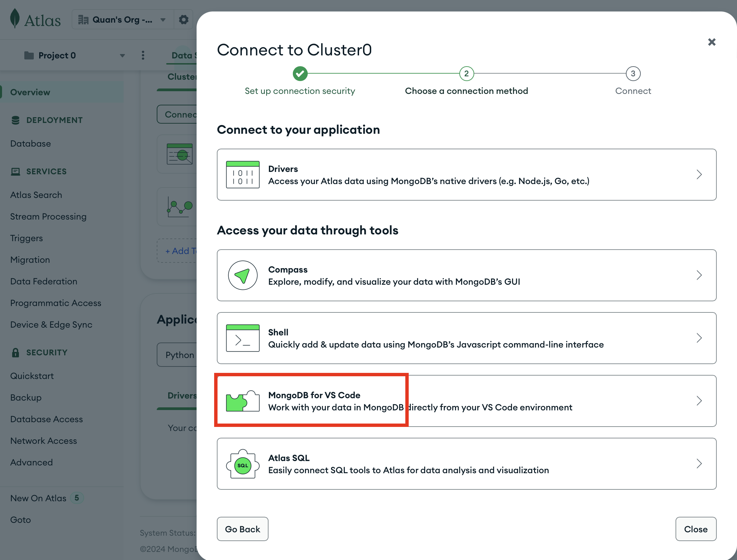Open Device & Edge Sync
Image resolution: width=737 pixels, height=560 pixels.
[x=51, y=325]
